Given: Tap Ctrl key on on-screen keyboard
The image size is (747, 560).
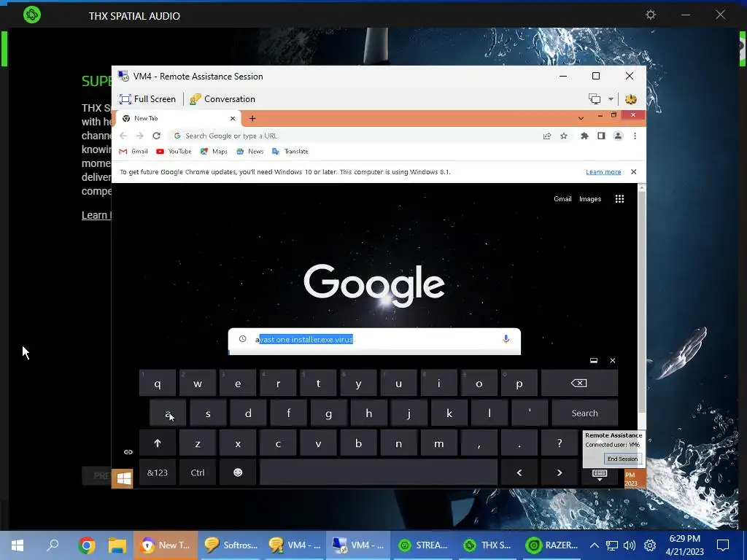Looking at the screenshot, I should click(x=198, y=472).
